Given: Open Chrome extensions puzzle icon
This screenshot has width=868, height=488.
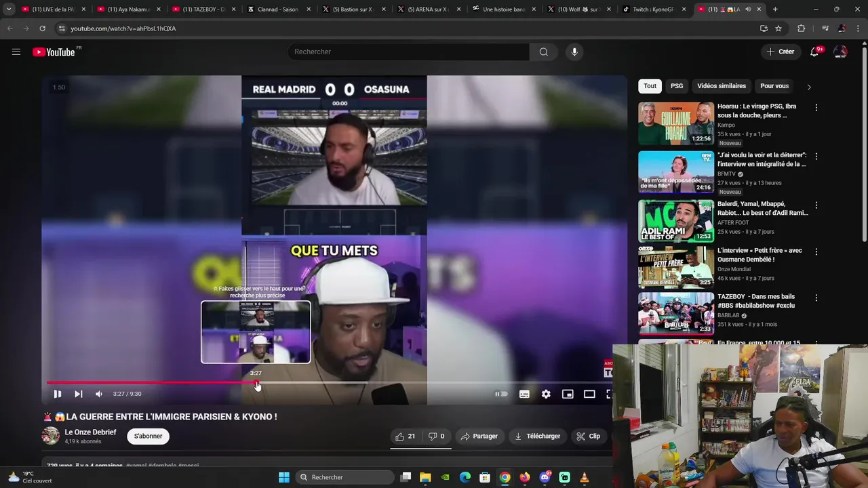Looking at the screenshot, I should tap(802, 28).
